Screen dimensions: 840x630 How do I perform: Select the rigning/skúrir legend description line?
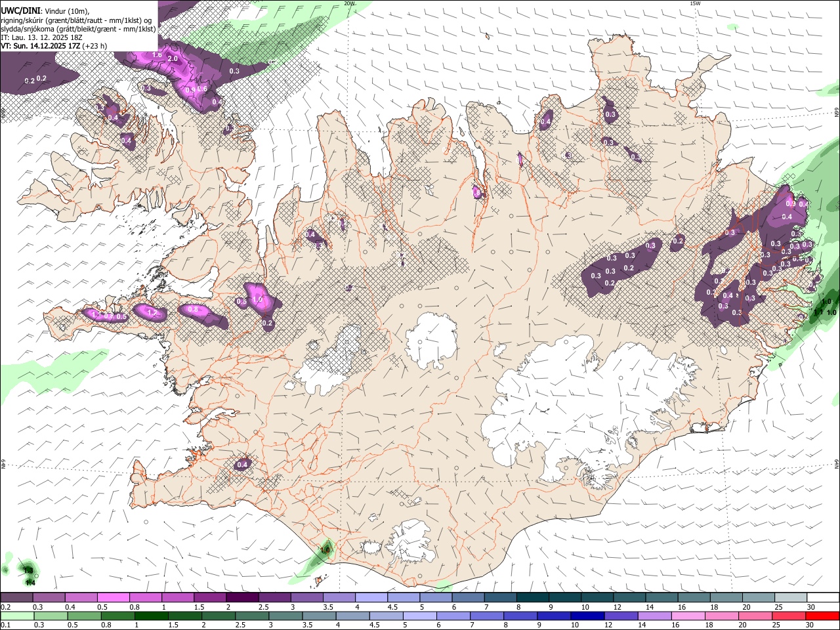click(77, 20)
